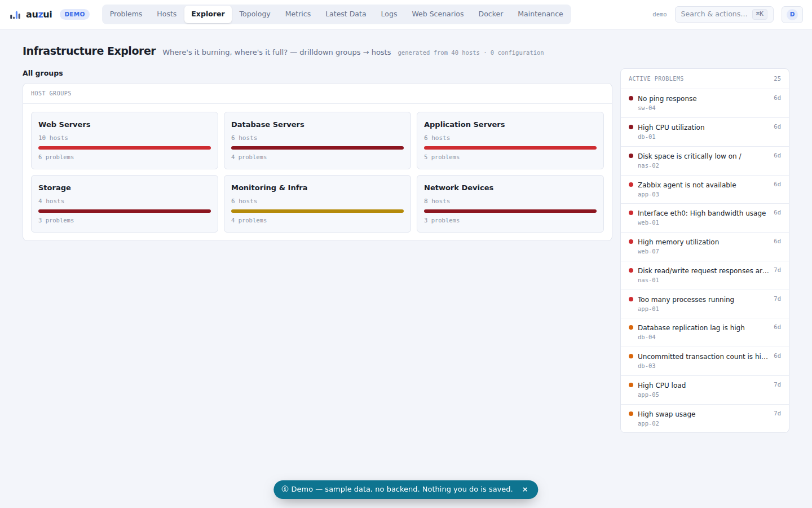The height and width of the screenshot is (508, 812).
Task: Switch to the Topology tab
Action: tap(255, 14)
